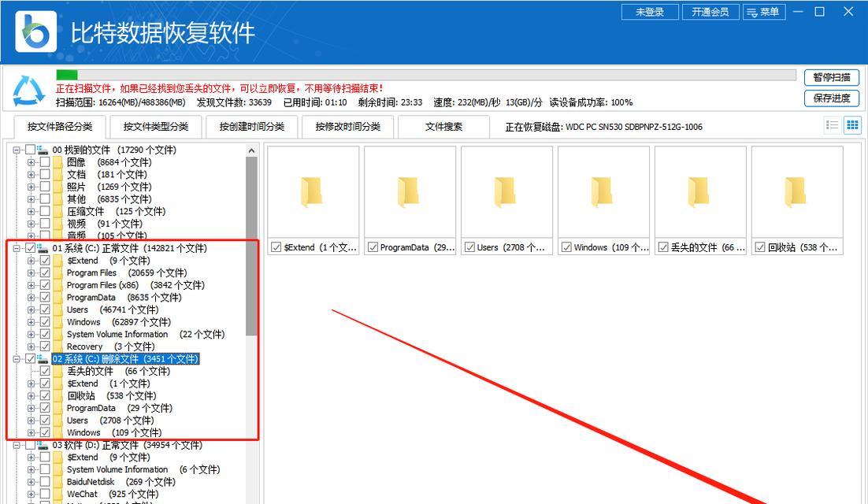
Task: Collapse the 01 系统 (C:) 正常文件 node
Action: 17,248
